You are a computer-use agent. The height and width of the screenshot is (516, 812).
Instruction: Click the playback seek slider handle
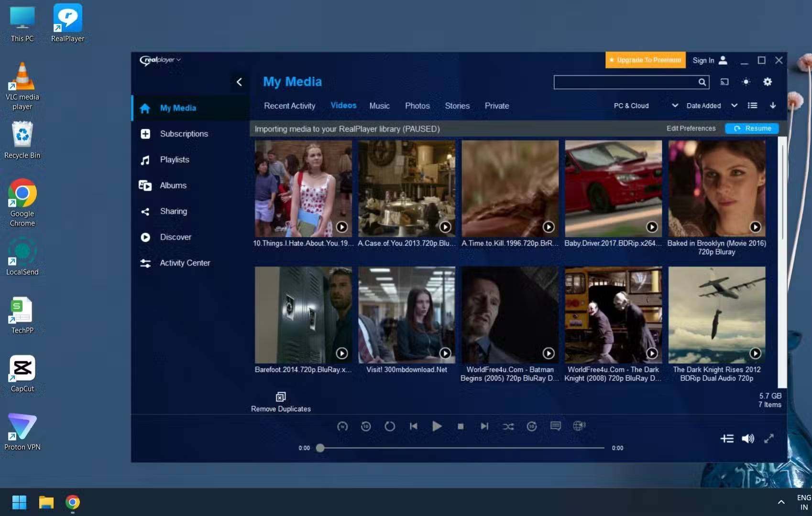click(x=320, y=448)
